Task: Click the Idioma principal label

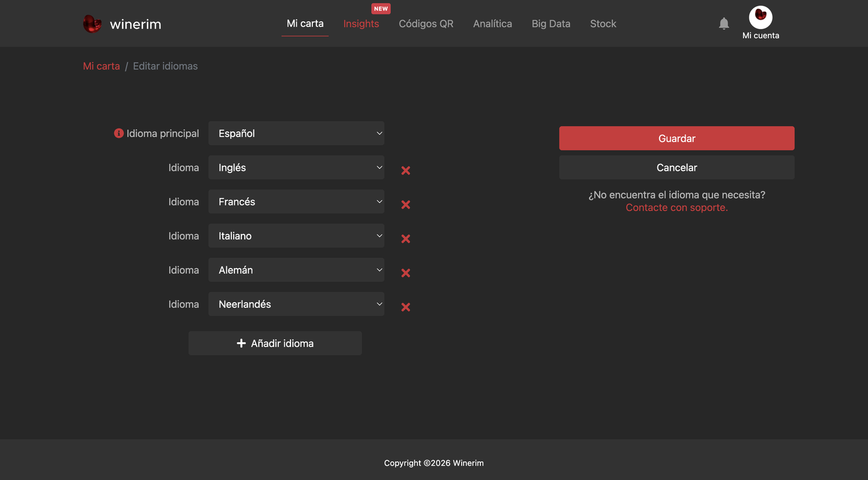Action: click(163, 133)
